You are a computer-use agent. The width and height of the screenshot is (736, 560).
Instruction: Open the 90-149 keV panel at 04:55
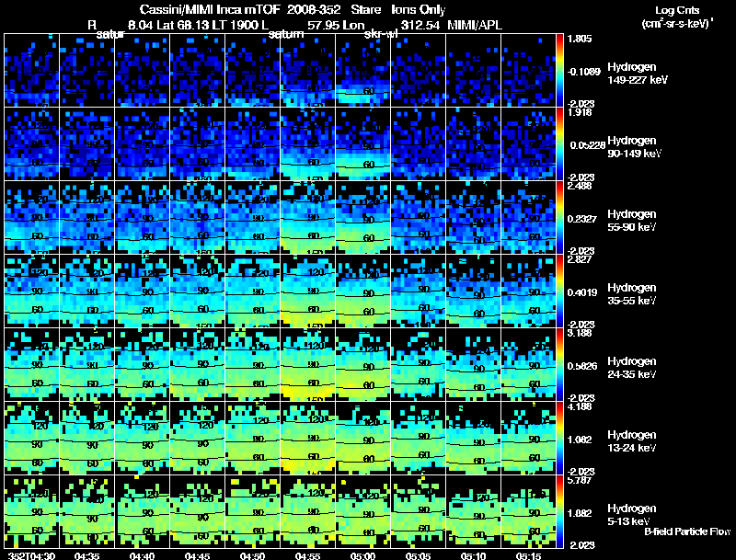point(308,144)
